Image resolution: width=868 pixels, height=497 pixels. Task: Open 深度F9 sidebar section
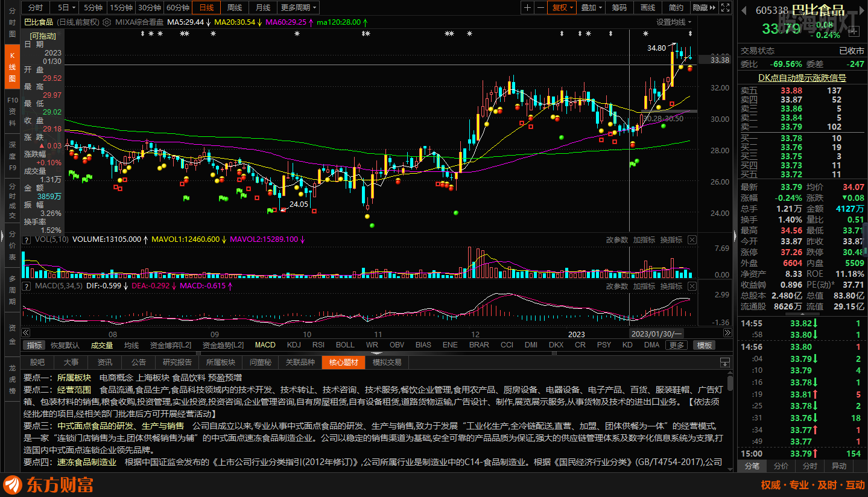click(12, 156)
